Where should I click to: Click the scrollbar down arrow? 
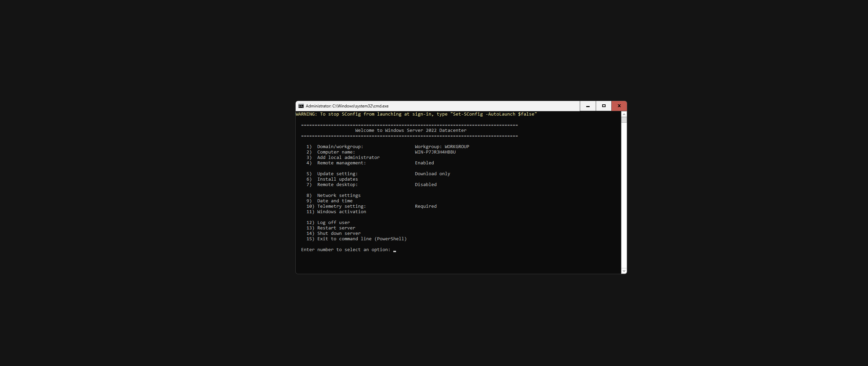(624, 271)
